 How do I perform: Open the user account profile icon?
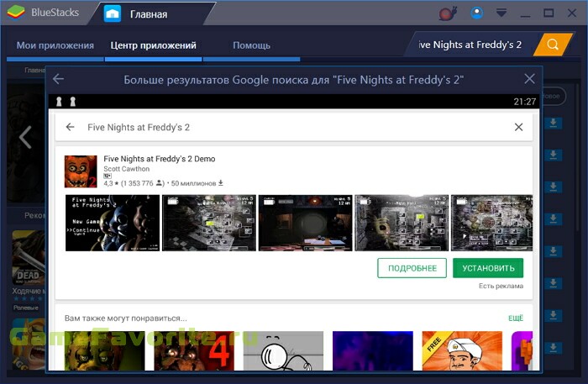click(x=477, y=13)
